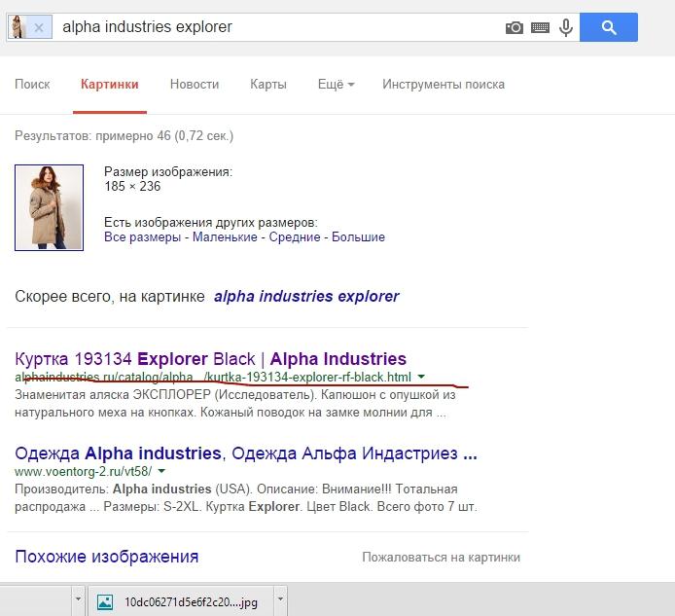
Task: Open the on-screen keyboard icon
Action: 540,28
